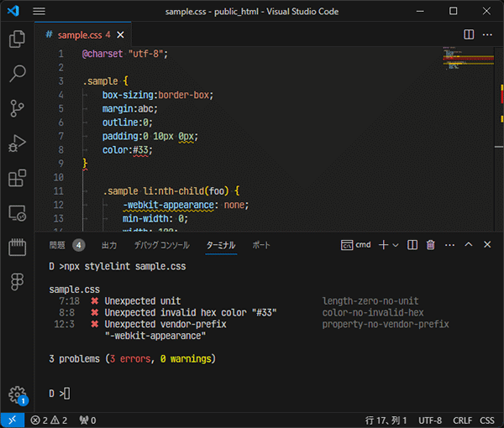Screen dimensions: 504x428
Task: Change the UTF-8 file encoding
Action: point(430,420)
